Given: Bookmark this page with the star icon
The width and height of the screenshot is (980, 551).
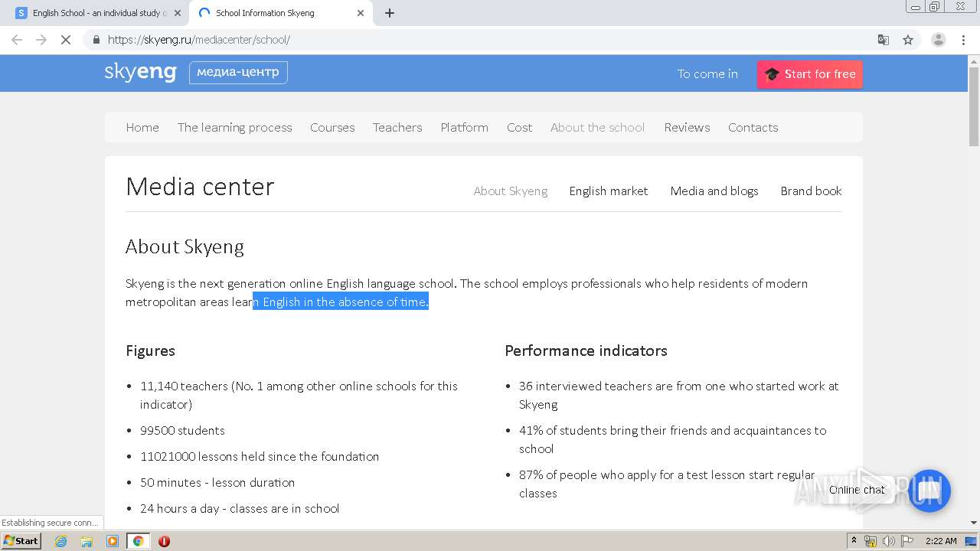Looking at the screenshot, I should point(908,40).
